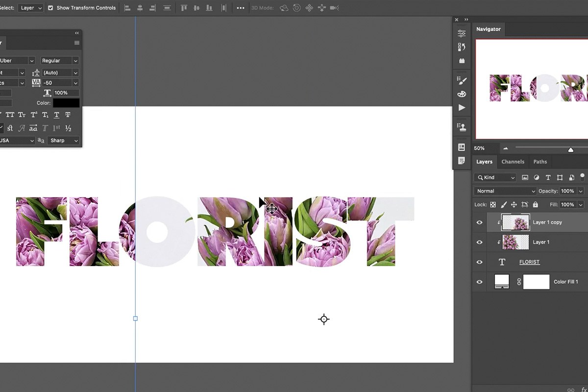Viewport: 588px width, 392px height.
Task: Filter layers by smart object icon
Action: (x=571, y=177)
